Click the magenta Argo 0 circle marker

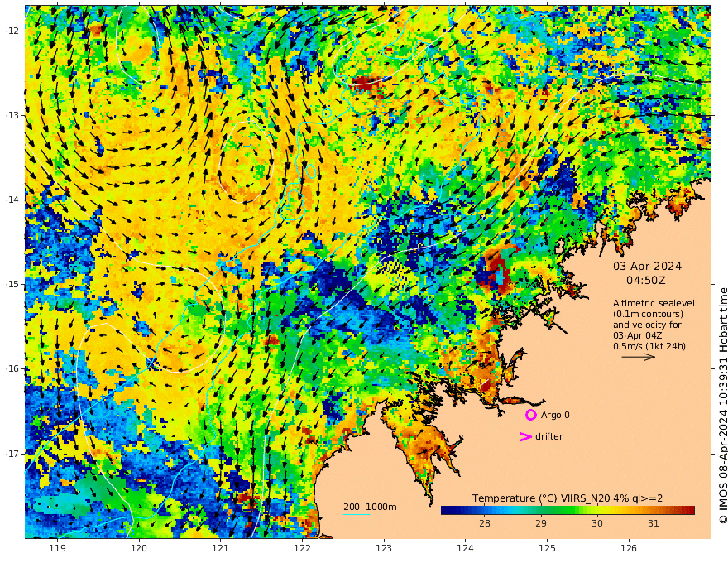[530, 415]
